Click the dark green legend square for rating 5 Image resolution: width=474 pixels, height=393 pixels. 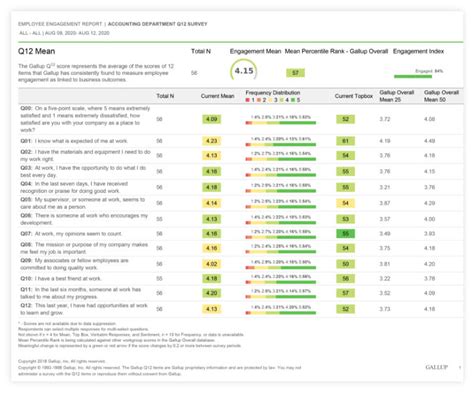293,100
